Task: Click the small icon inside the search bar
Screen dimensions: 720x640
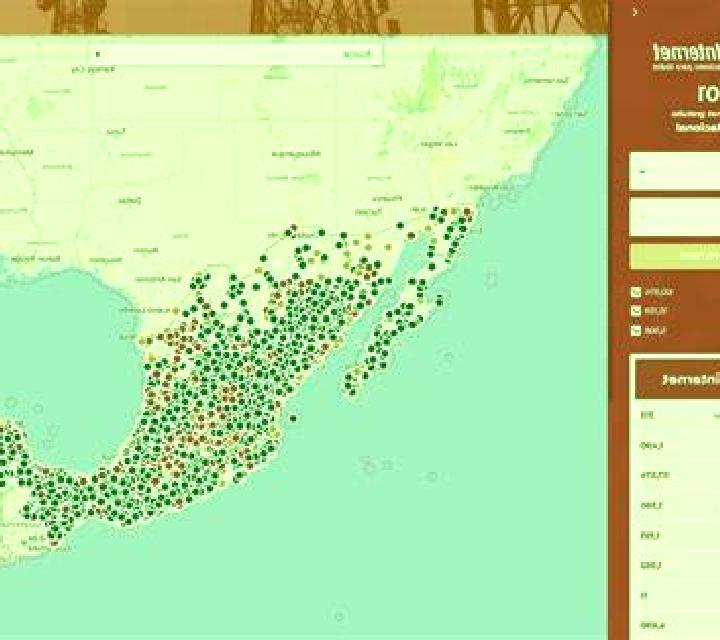Action: tap(97, 54)
